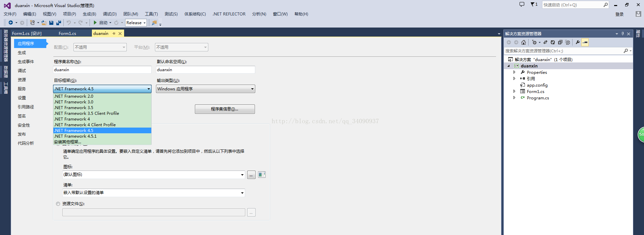This screenshot has width=644, height=235.
Task: Click Home icon in Solution Explorer
Action: pyautogui.click(x=524, y=42)
